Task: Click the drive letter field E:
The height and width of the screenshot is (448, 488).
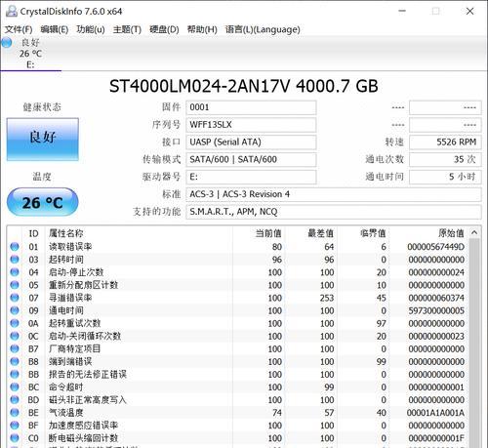Action: (x=251, y=177)
